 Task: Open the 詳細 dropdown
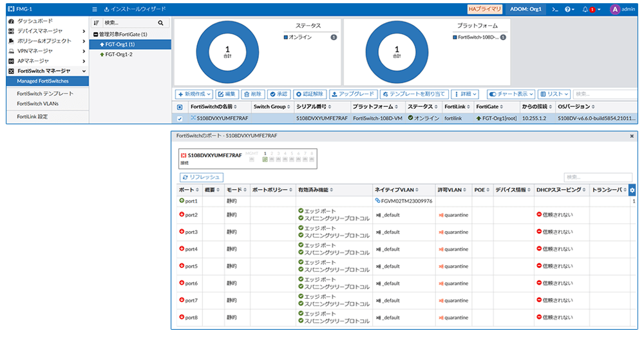(465, 94)
